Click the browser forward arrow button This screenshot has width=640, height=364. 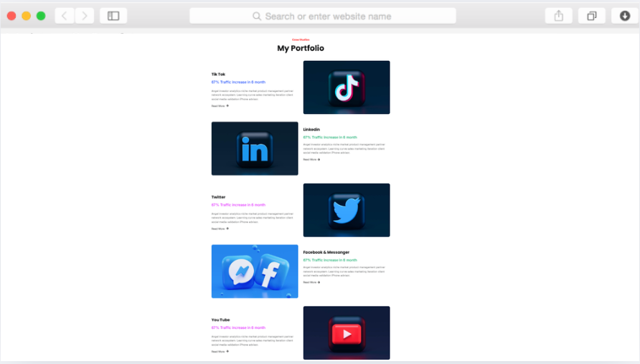coord(85,16)
